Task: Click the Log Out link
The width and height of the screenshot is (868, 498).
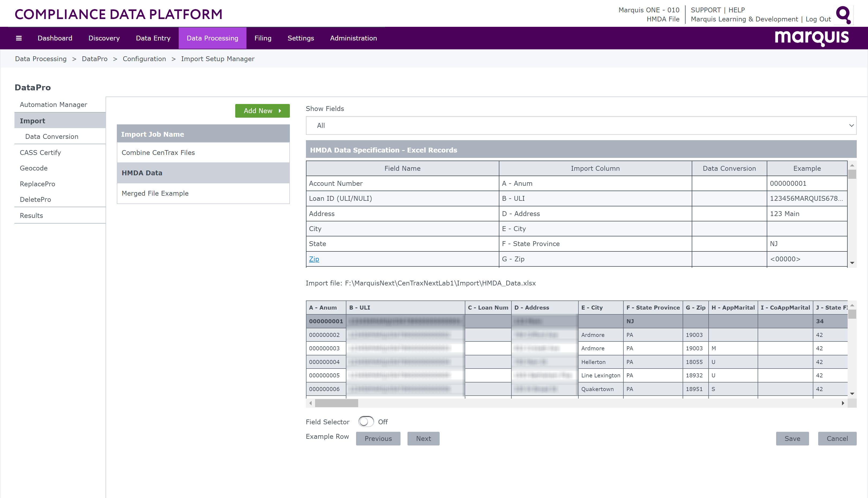Action: click(818, 19)
